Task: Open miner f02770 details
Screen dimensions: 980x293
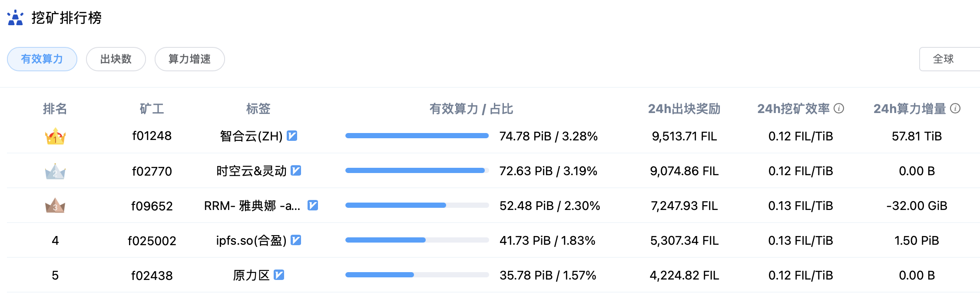Action: pyautogui.click(x=152, y=171)
